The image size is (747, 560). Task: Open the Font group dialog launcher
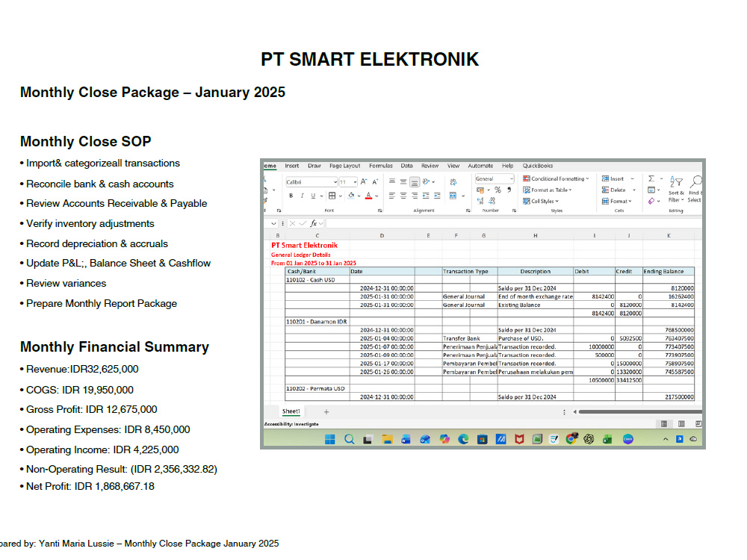click(x=379, y=211)
